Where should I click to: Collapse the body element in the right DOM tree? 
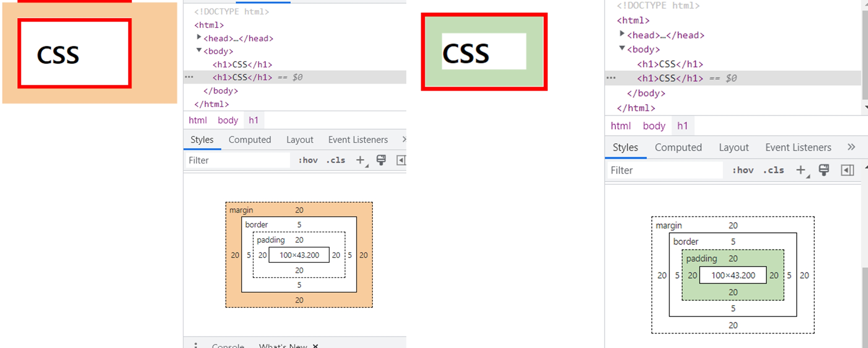click(622, 48)
